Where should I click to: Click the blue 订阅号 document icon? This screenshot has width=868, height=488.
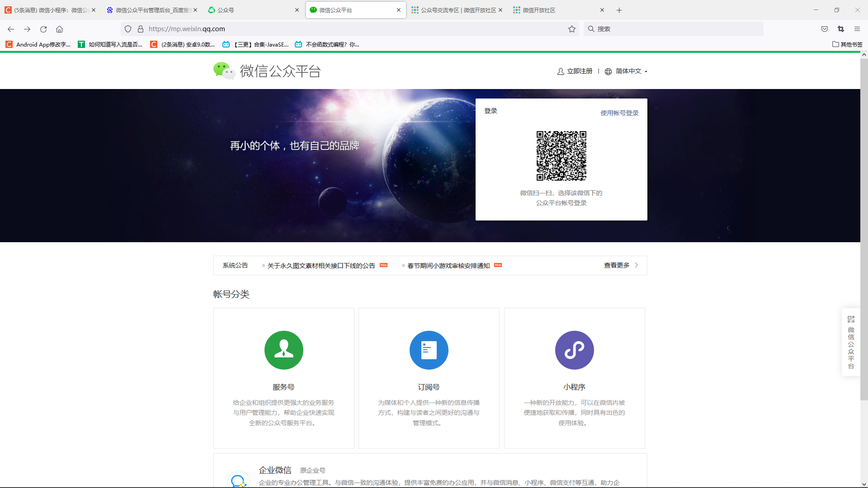pyautogui.click(x=429, y=350)
